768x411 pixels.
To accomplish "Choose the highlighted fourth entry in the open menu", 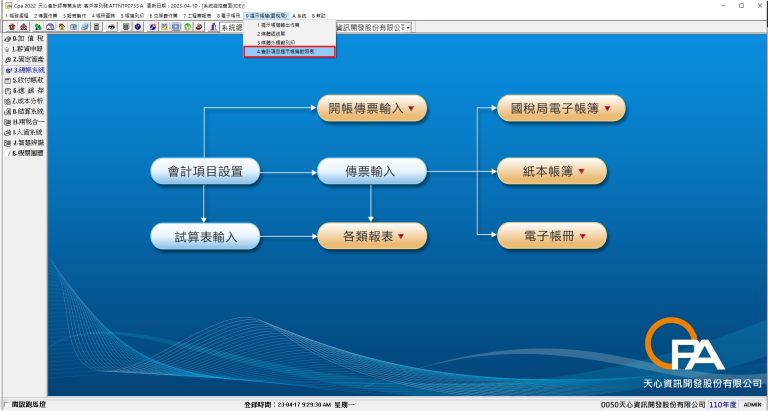I will (x=289, y=51).
